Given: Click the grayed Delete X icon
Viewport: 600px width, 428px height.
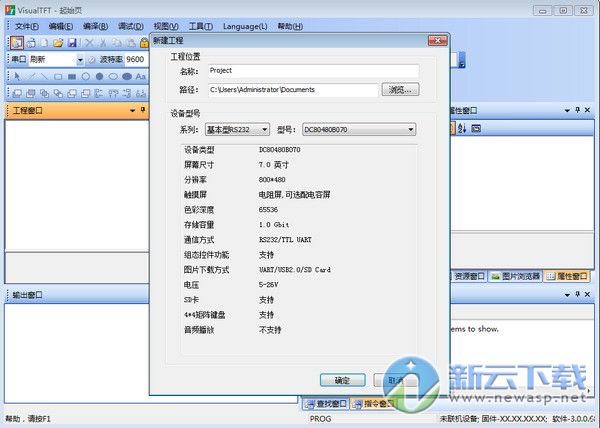Looking at the screenshot, I should [x=89, y=43].
